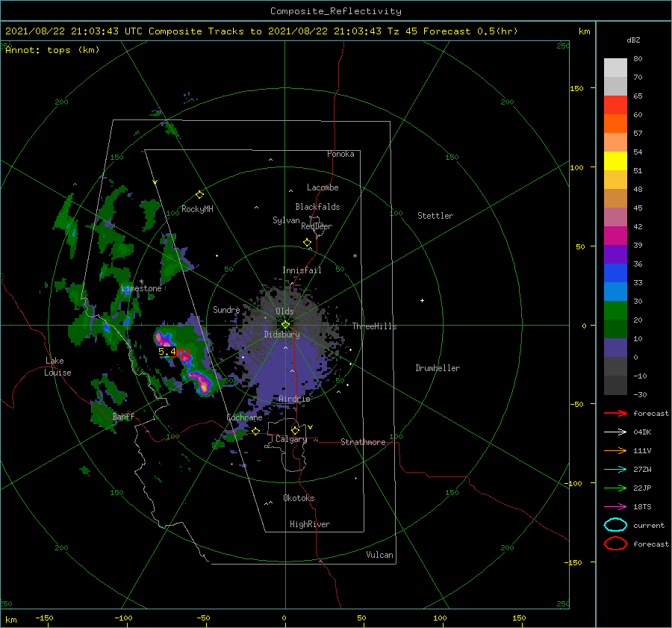This screenshot has width=672, height=628.
Task: Click the Cochrane town label
Action: (244, 417)
